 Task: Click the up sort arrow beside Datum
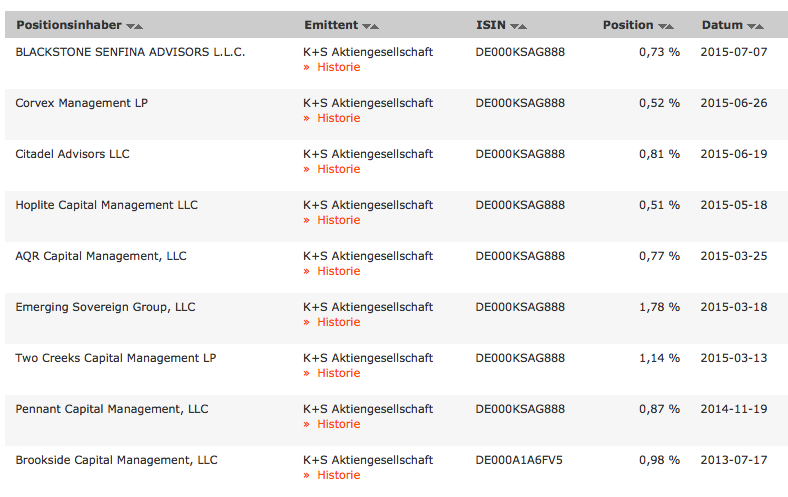pyautogui.click(x=760, y=26)
